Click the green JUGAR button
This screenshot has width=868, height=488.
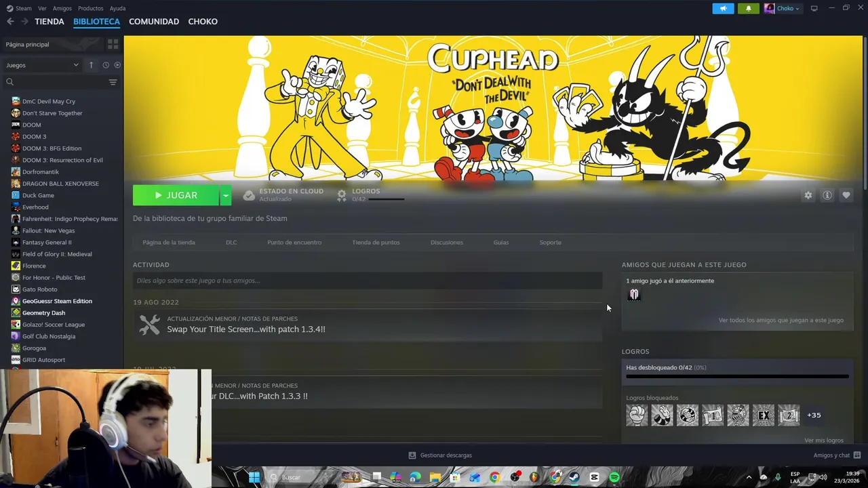coord(176,195)
